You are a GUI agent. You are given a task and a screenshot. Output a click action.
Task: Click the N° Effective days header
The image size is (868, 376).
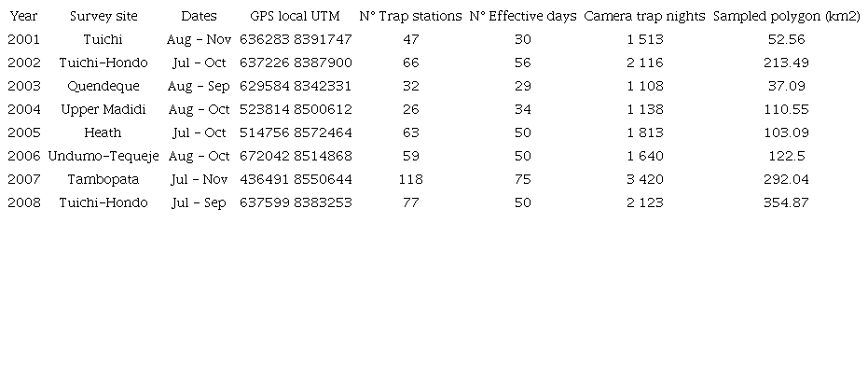click(x=522, y=16)
